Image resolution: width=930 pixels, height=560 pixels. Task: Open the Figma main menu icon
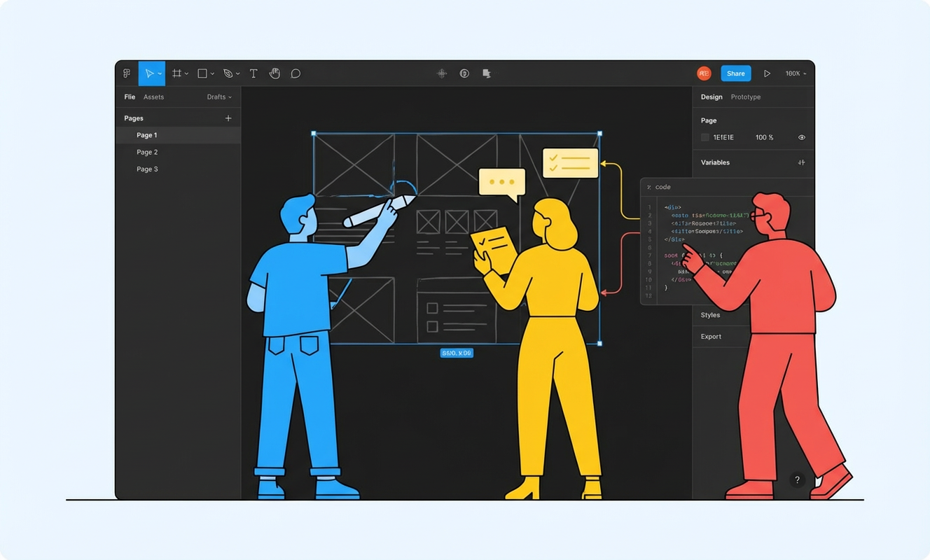(x=127, y=73)
